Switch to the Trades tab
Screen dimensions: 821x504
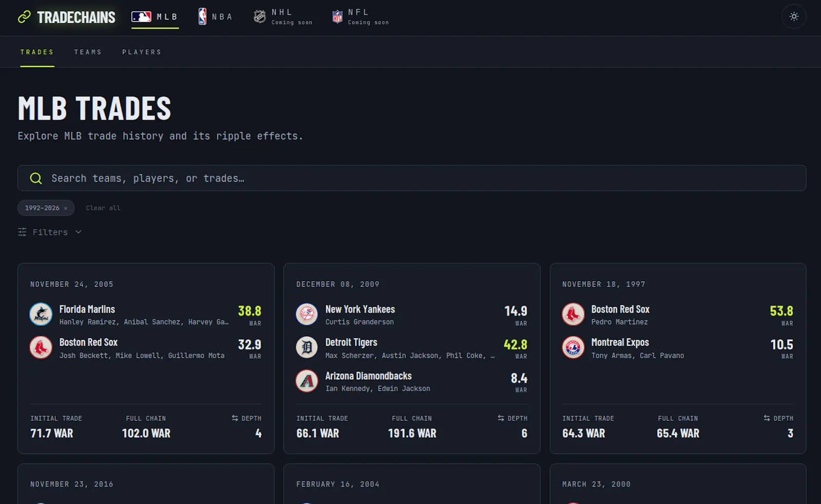(x=37, y=52)
